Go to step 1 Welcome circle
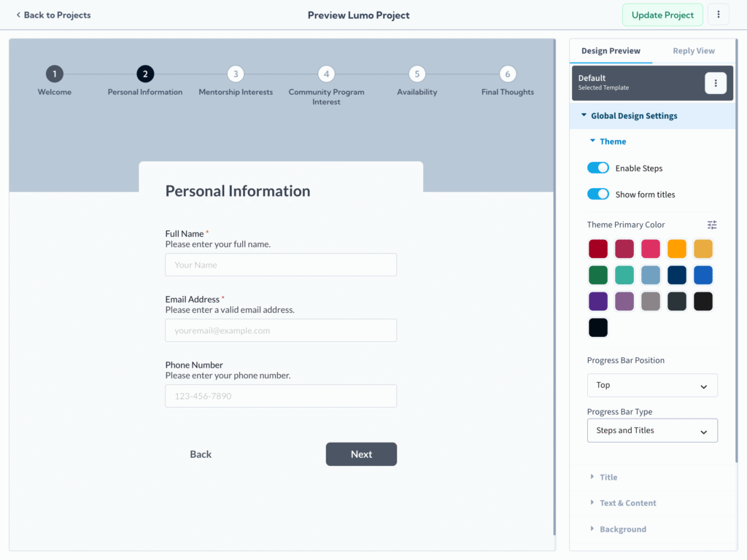The width and height of the screenshot is (747, 560). tap(55, 74)
